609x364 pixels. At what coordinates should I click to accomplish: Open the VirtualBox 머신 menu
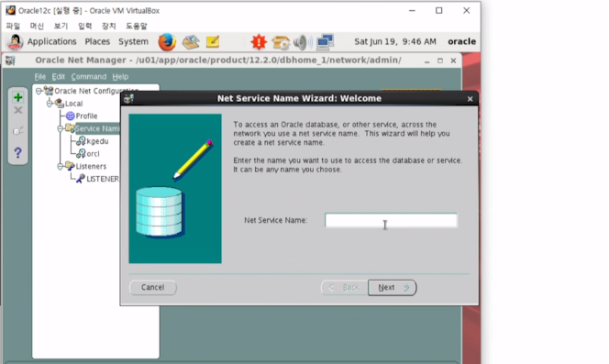pos(37,26)
